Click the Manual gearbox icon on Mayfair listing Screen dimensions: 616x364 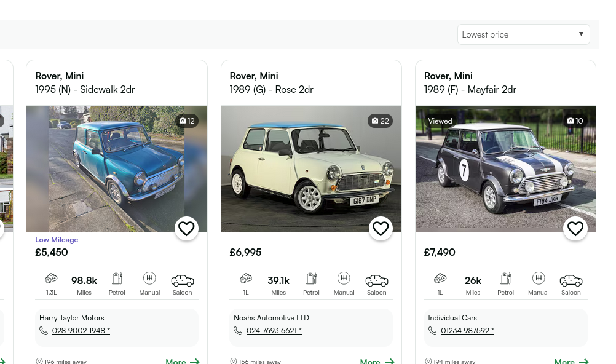pos(538,279)
